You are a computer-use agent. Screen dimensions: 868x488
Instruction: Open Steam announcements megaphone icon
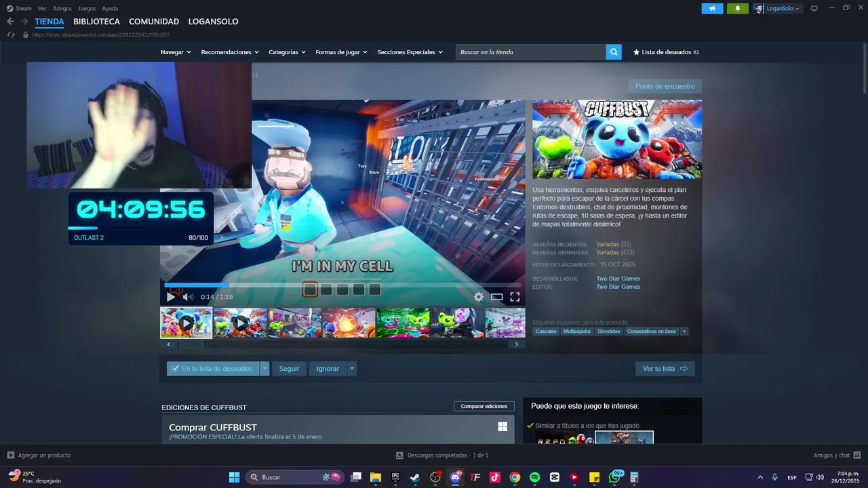click(x=712, y=8)
